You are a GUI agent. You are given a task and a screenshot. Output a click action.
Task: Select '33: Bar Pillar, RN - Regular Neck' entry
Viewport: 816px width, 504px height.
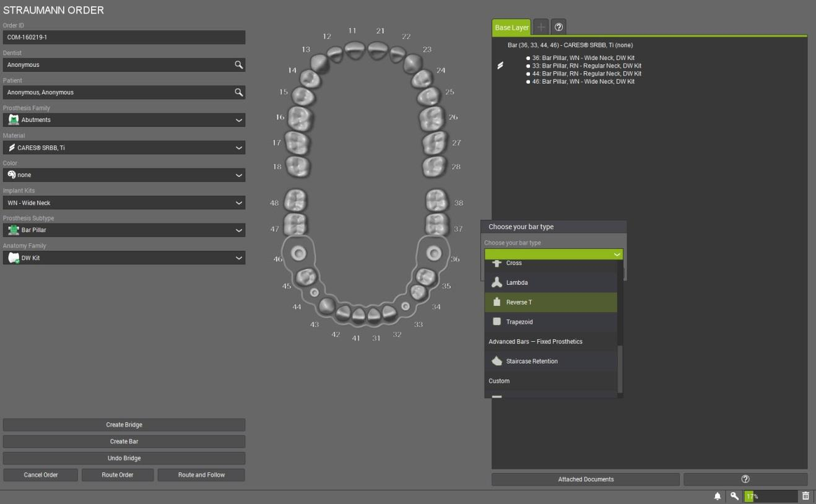[586, 66]
